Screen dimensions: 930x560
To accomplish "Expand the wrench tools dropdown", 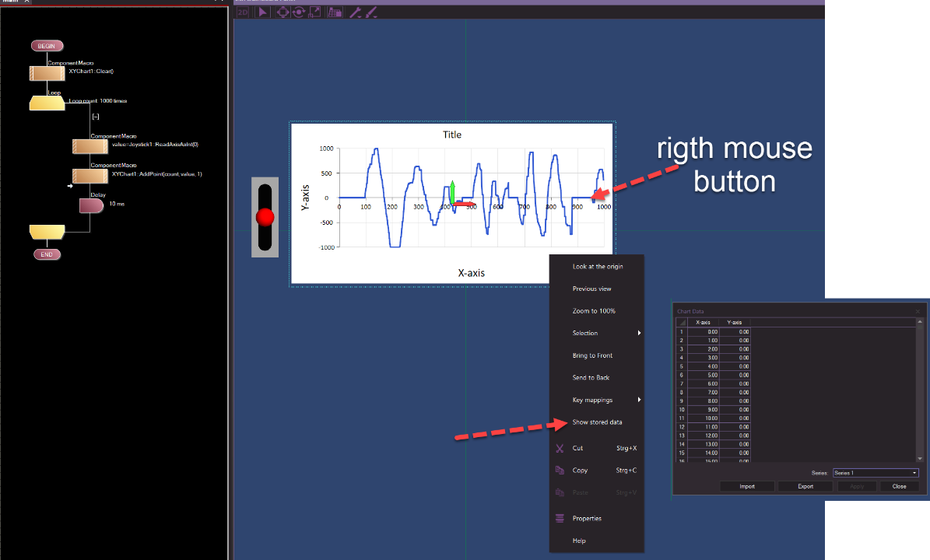I will coord(355,12).
